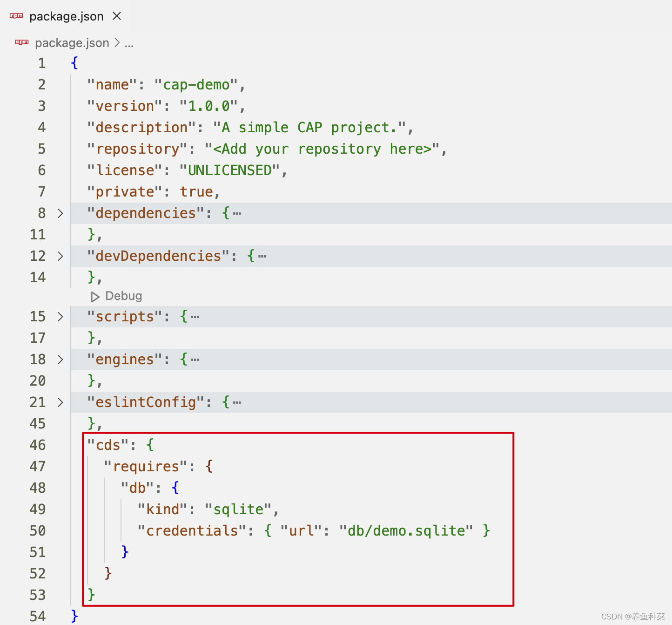
Task: Click the "cds" key on line 46
Action: (108, 445)
